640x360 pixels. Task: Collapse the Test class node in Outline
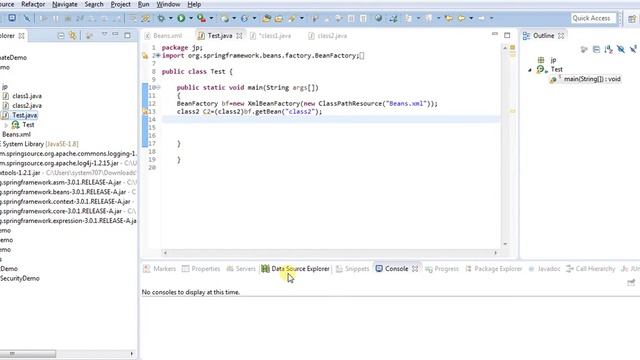tap(530, 70)
